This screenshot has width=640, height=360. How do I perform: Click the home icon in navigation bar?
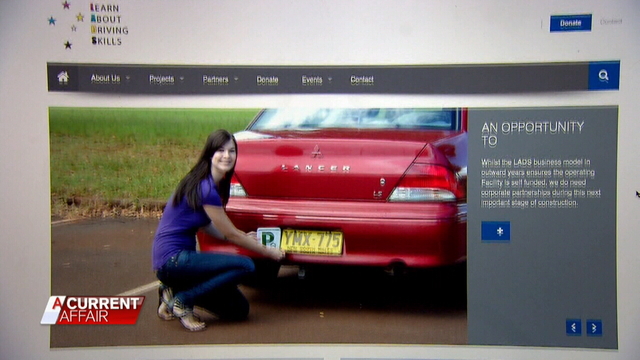pyautogui.click(x=63, y=77)
